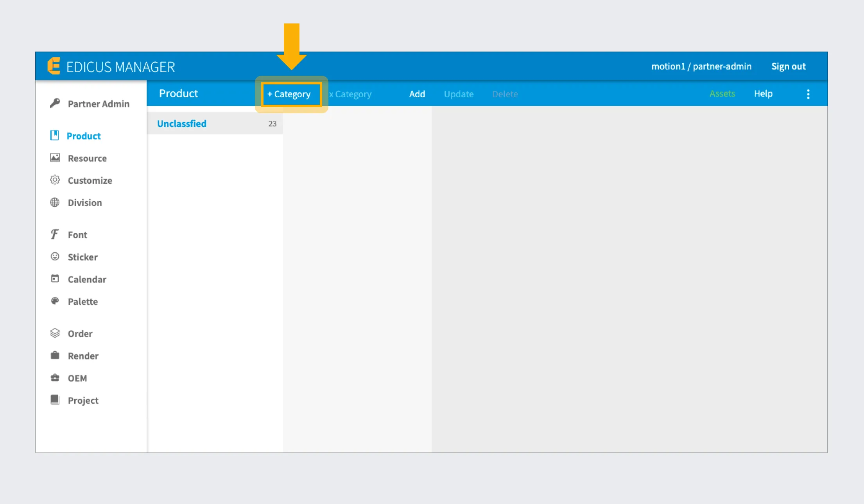This screenshot has height=504, width=864.
Task: Open the Assets link
Action: [722, 94]
